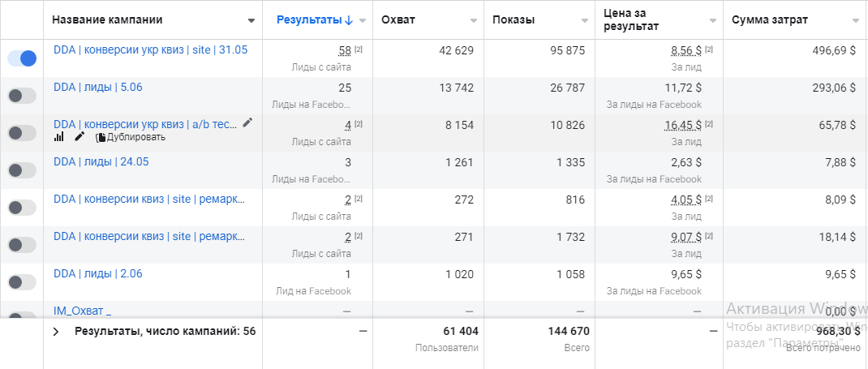The height and width of the screenshot is (369, 868).
Task: Click pencil icon right of a/b test campaign name
Action: pos(247,122)
